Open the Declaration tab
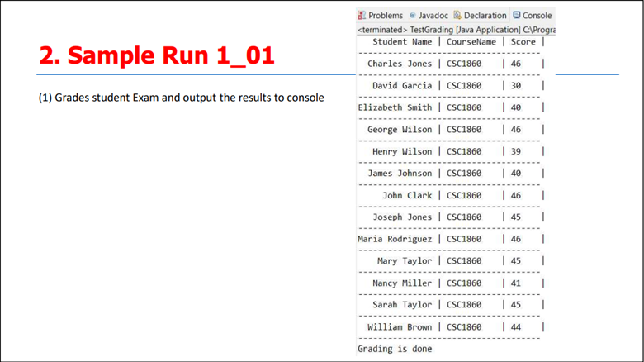This screenshot has height=362, width=644. point(481,15)
